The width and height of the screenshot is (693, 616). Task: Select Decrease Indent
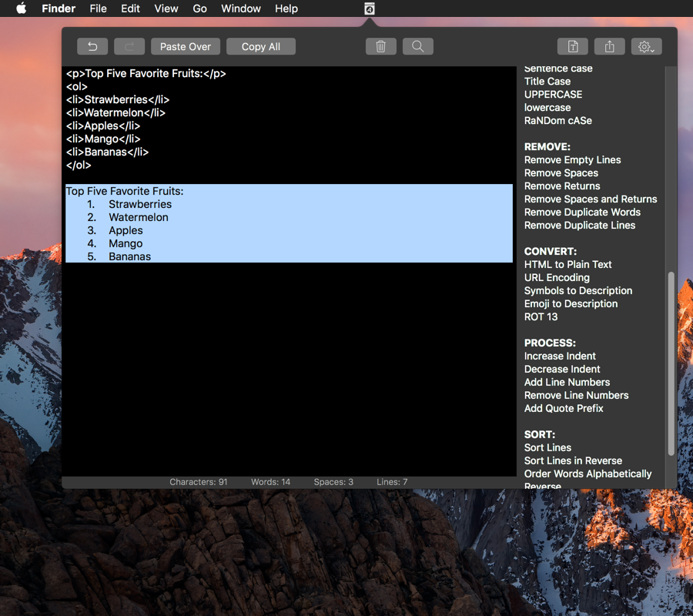click(562, 369)
